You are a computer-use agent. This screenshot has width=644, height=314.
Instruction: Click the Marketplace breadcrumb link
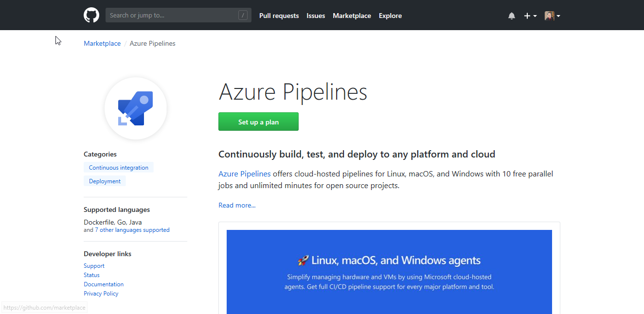102,43
